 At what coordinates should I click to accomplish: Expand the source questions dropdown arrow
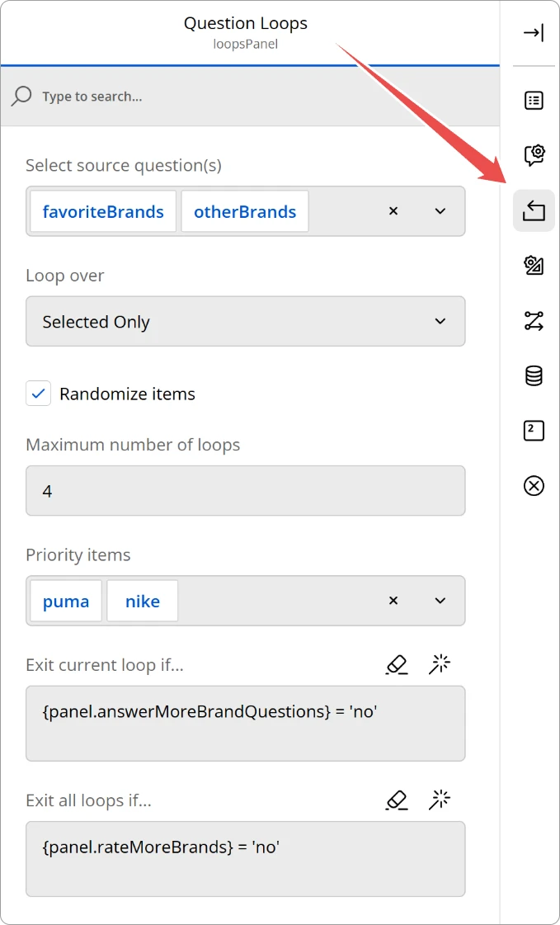pos(440,211)
